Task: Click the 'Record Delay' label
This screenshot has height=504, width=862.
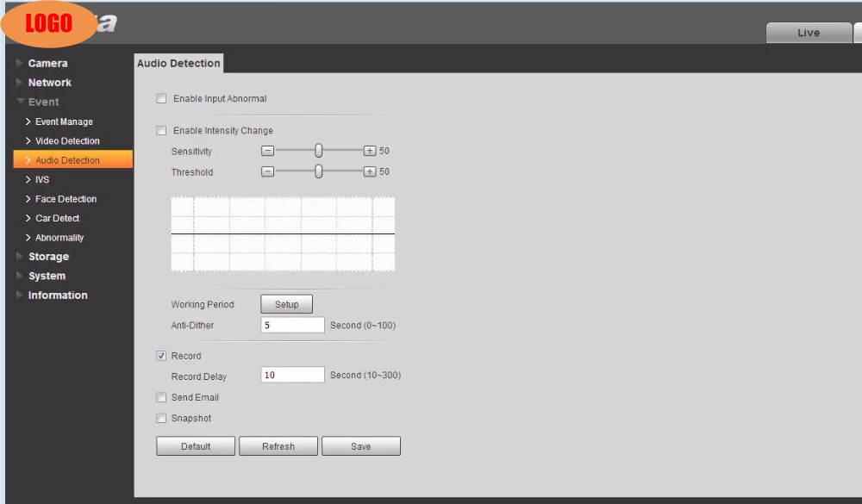Action: click(199, 376)
